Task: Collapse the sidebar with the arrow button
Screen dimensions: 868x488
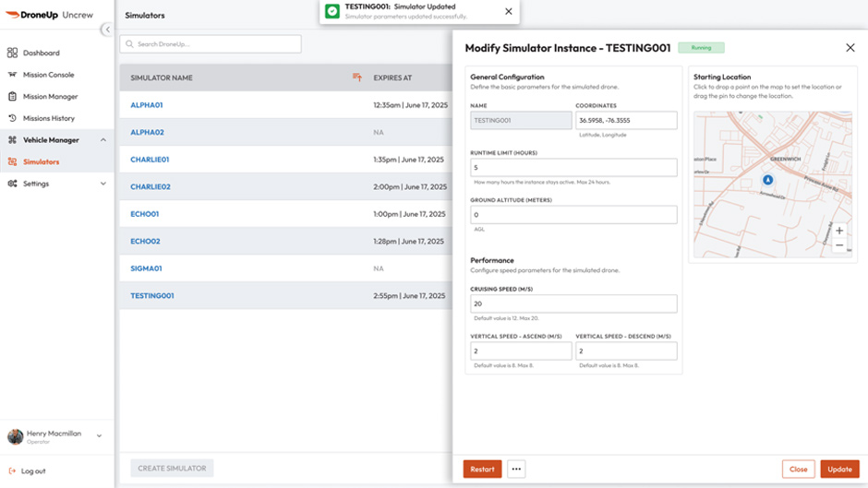Action: (106, 30)
